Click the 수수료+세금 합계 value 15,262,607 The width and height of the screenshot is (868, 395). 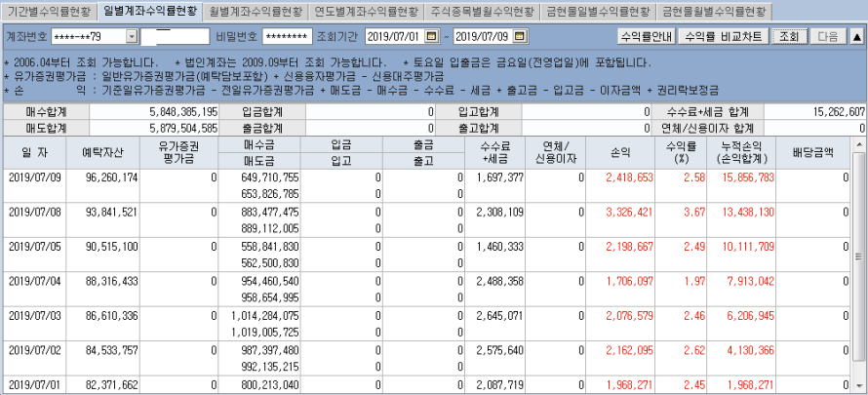click(839, 112)
